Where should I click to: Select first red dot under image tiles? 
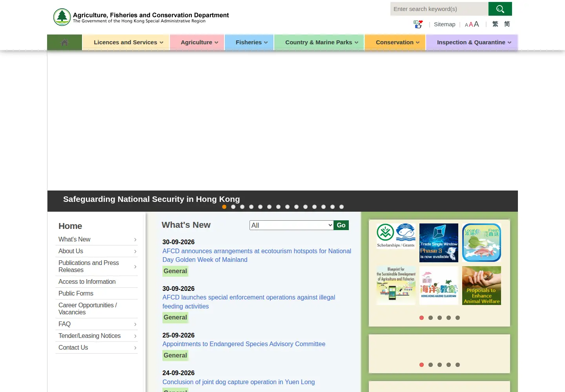tap(421, 318)
